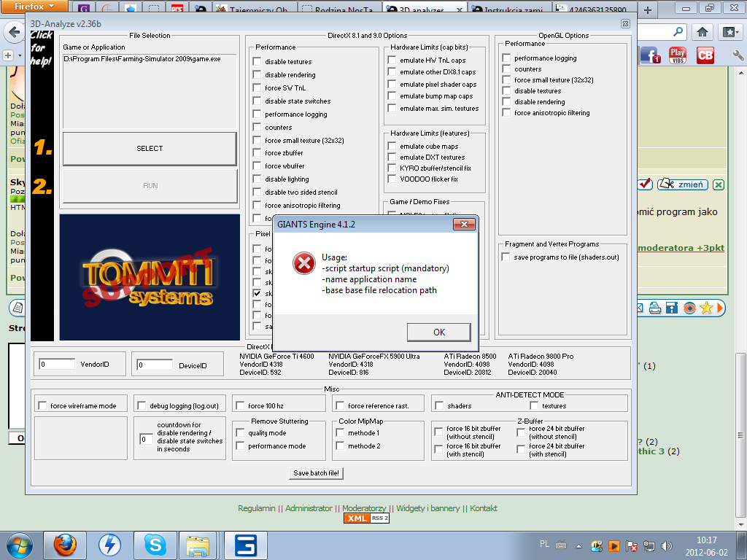The height and width of the screenshot is (560, 747).
Task: Click the PL language indicator
Action: point(544,544)
